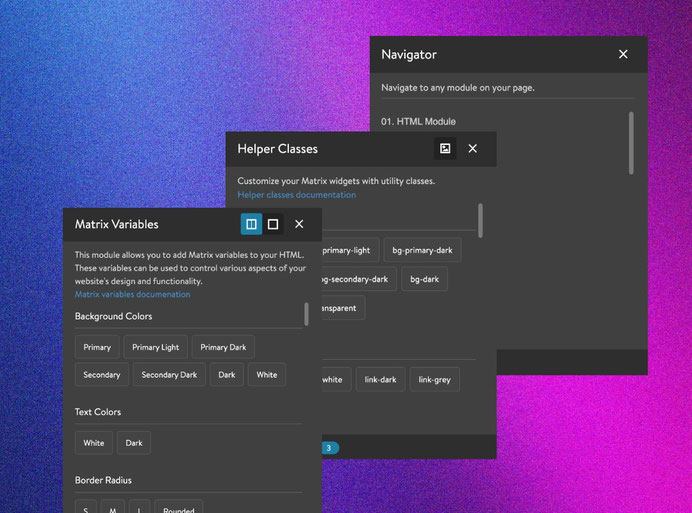The height and width of the screenshot is (513, 692).
Task: Pick the Secondary background color
Action: click(x=101, y=375)
